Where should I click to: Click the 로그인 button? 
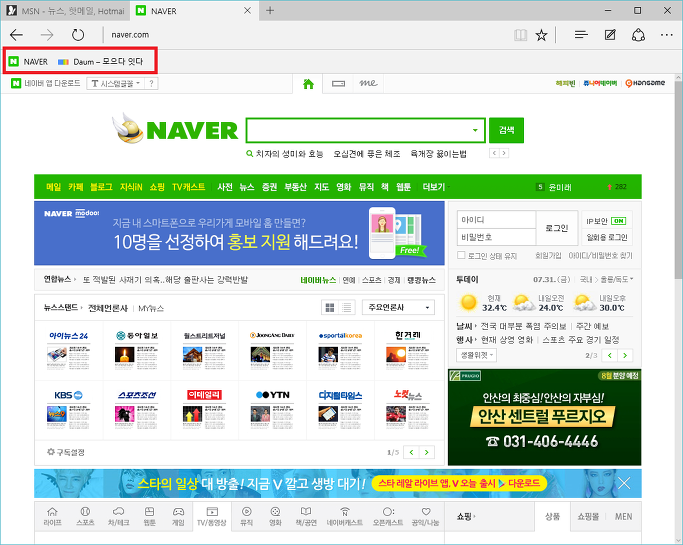click(557, 228)
